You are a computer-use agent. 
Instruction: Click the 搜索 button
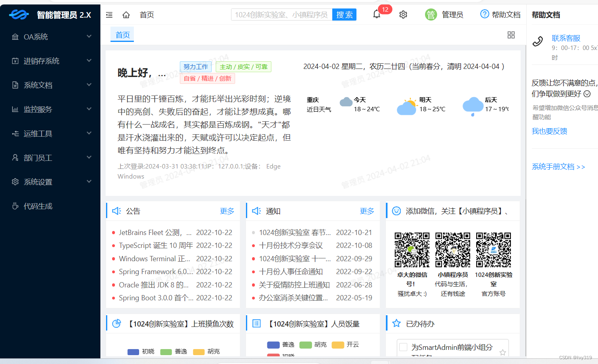point(344,15)
